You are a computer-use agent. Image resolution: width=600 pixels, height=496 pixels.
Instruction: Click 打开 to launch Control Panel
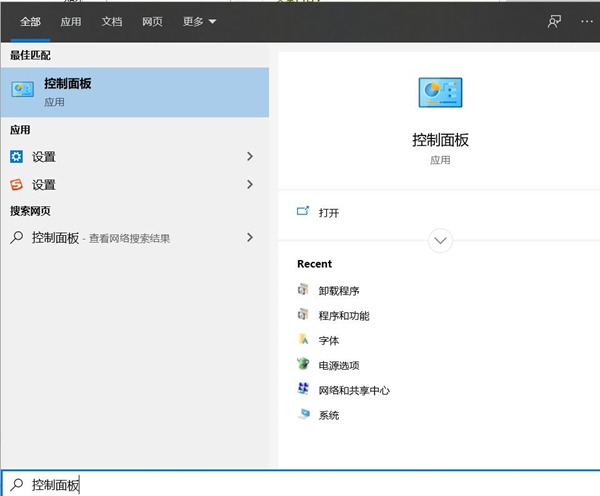tap(328, 213)
